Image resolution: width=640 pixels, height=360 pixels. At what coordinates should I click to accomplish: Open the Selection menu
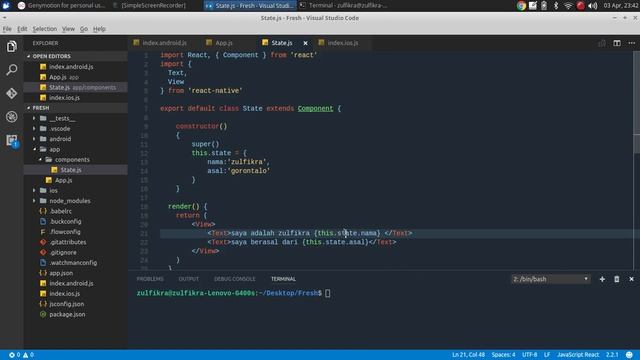[44, 29]
